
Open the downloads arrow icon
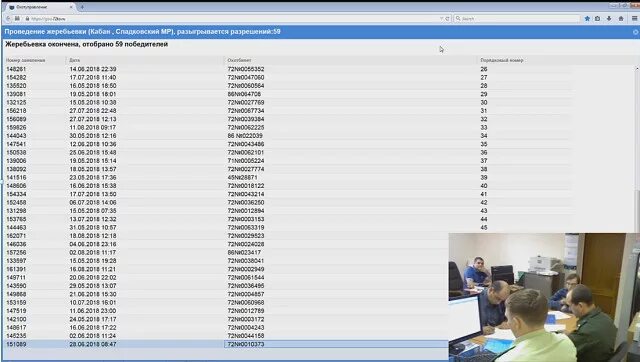coord(609,19)
